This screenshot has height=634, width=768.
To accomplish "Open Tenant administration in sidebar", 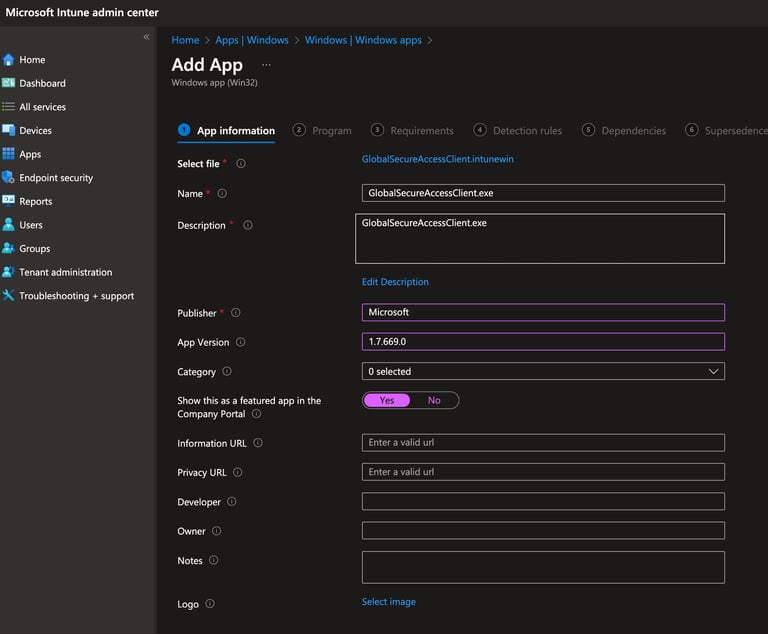I will [66, 272].
